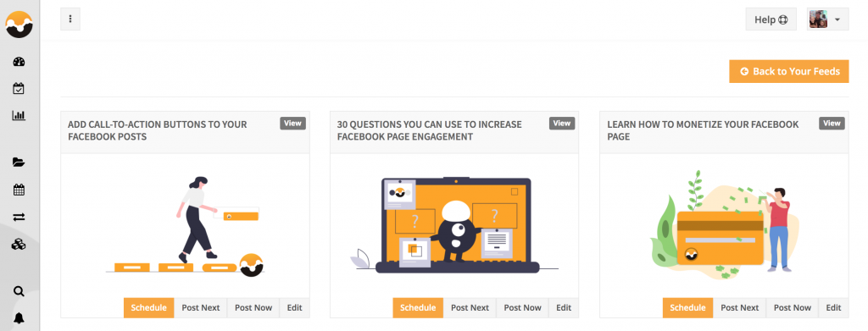Open the dashboard gauge icon in sidebar

pyautogui.click(x=19, y=62)
